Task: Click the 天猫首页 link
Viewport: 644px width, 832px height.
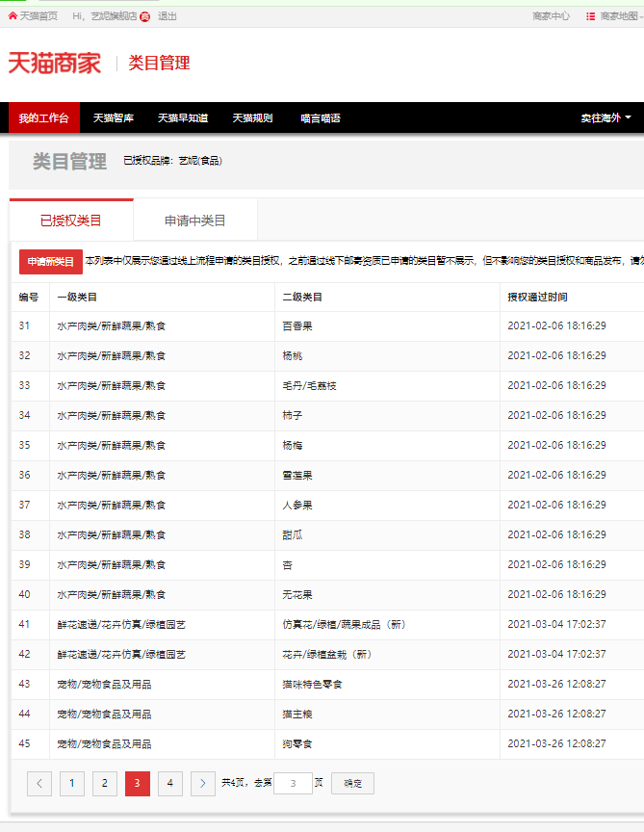Action: coord(39,16)
